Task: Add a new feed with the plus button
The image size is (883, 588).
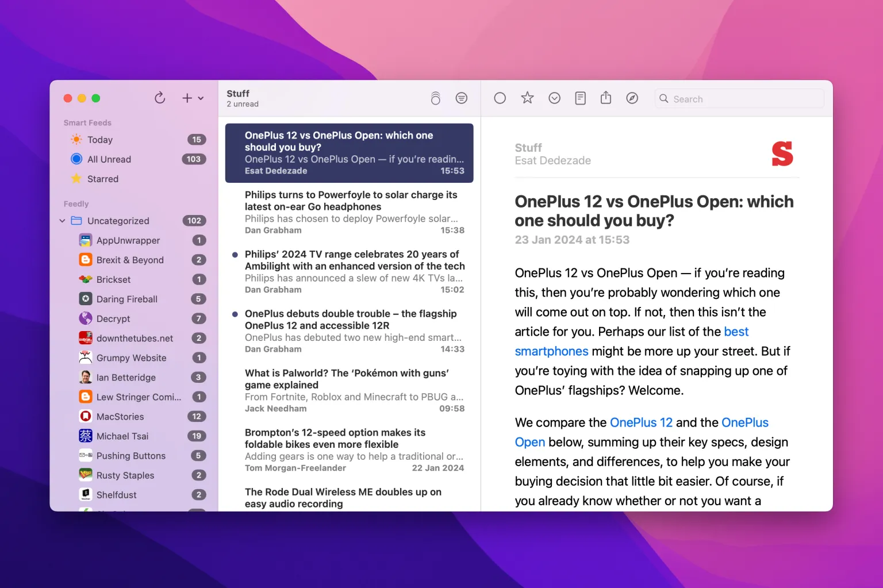Action: [x=187, y=98]
